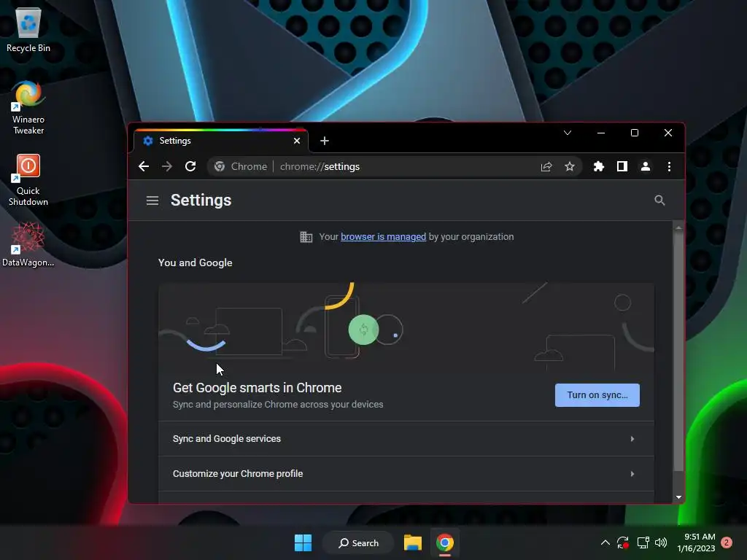Open the volume tray icon
This screenshot has width=747, height=560.
pyautogui.click(x=661, y=542)
